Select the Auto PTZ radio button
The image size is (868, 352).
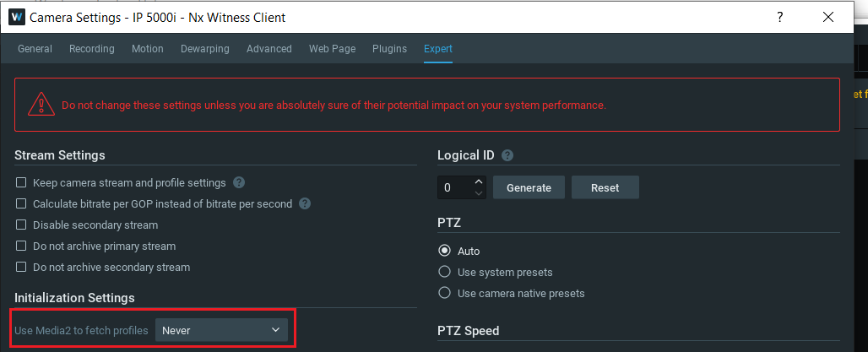[x=444, y=251]
